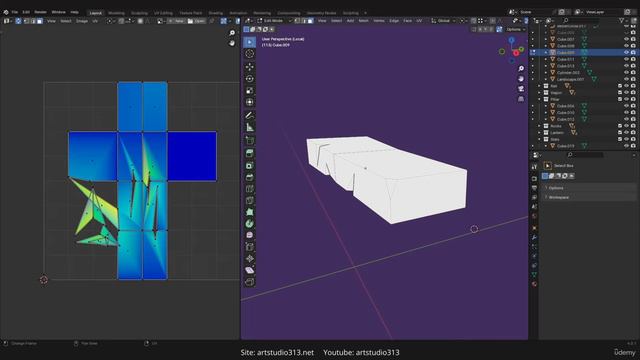This screenshot has width=640, height=360.
Task: Select the Cursor tool in viewport toolbar
Action: click(x=250, y=54)
